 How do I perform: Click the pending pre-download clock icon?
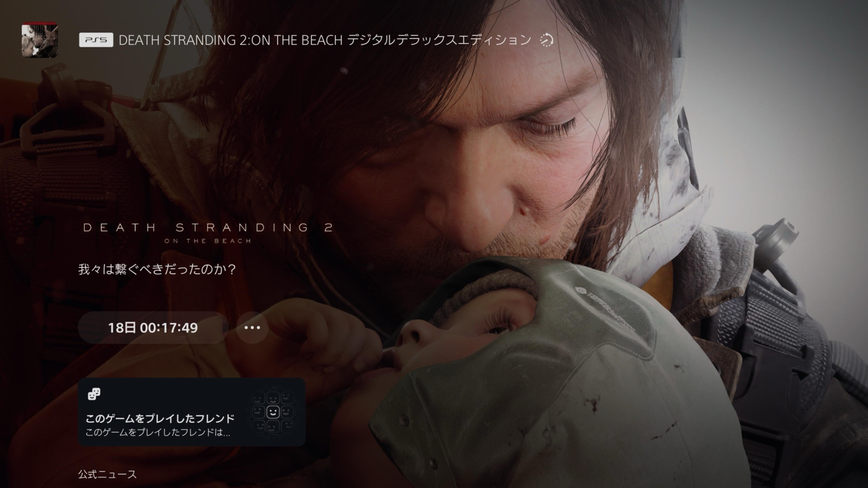tap(547, 40)
